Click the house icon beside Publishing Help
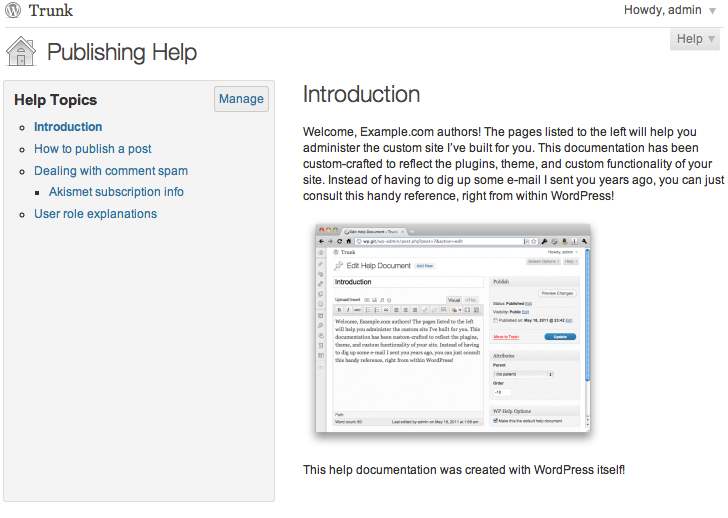This screenshot has height=518, width=728. coord(21,52)
